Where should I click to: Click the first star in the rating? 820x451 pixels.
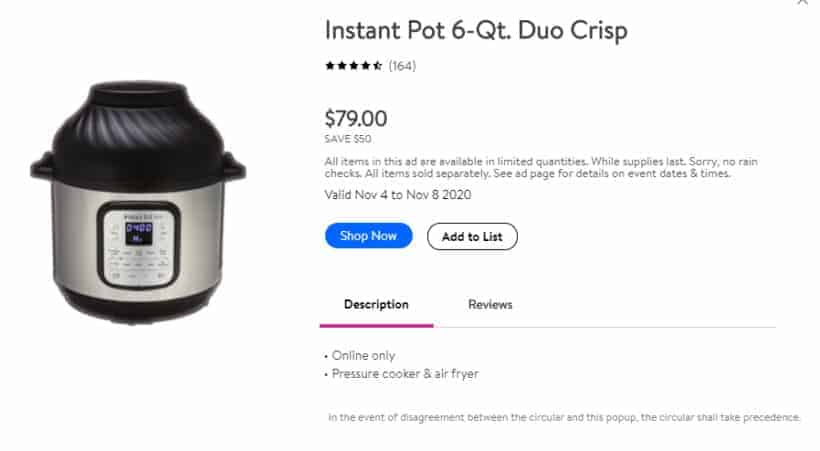[x=330, y=66]
